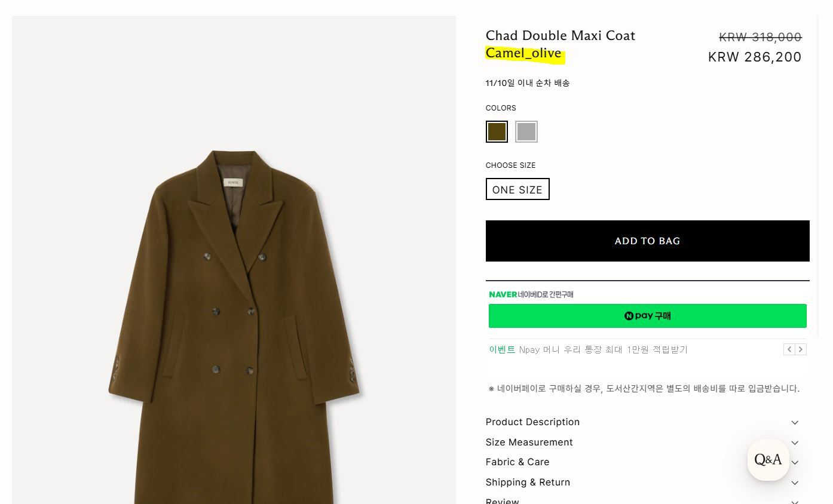Viewport: 833px width, 504px height.
Task: Select the gray color swatch
Action: (526, 131)
